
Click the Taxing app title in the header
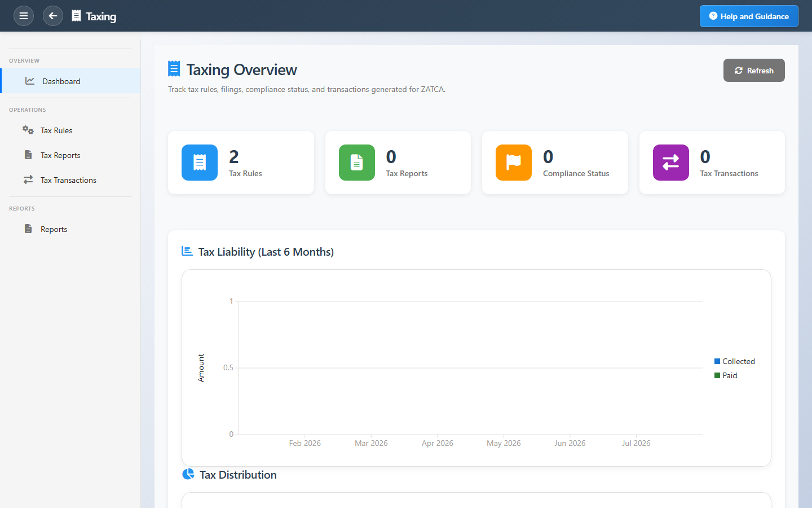(x=101, y=16)
